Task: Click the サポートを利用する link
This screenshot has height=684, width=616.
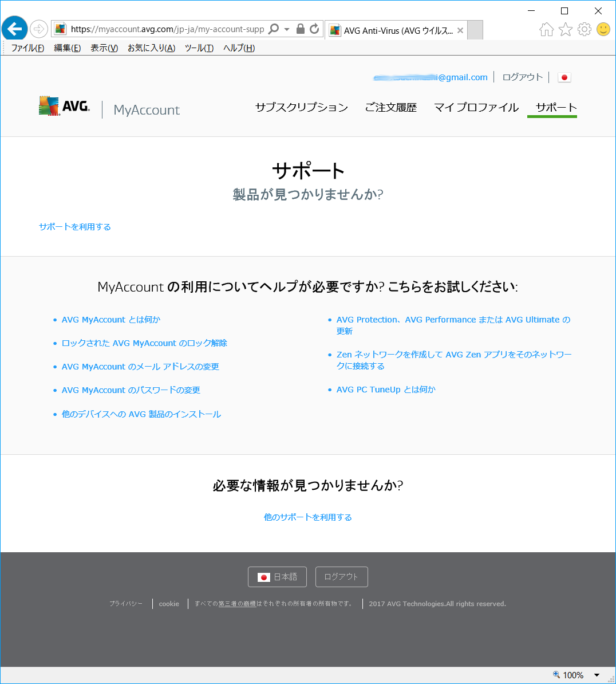Action: (75, 227)
